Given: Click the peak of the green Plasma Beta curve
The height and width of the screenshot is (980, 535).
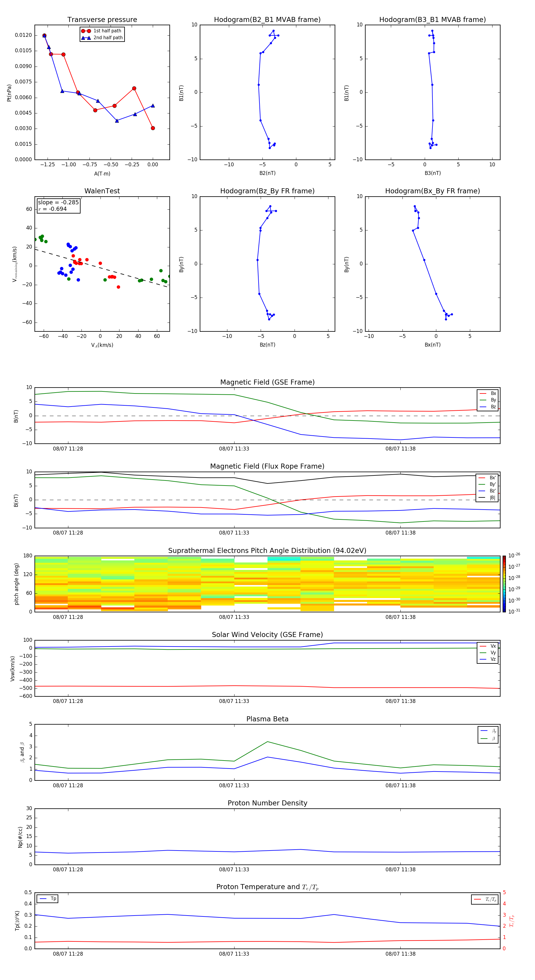Looking at the screenshot, I should click(x=267, y=742).
